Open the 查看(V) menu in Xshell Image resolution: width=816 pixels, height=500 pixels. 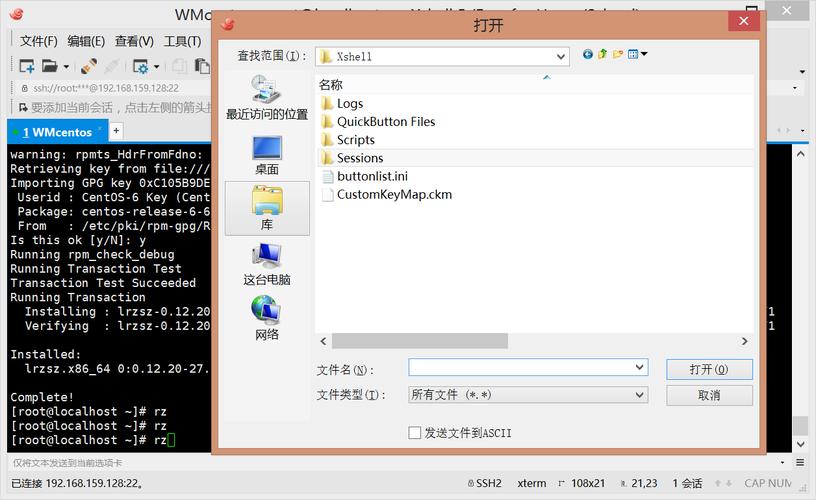pos(134,41)
